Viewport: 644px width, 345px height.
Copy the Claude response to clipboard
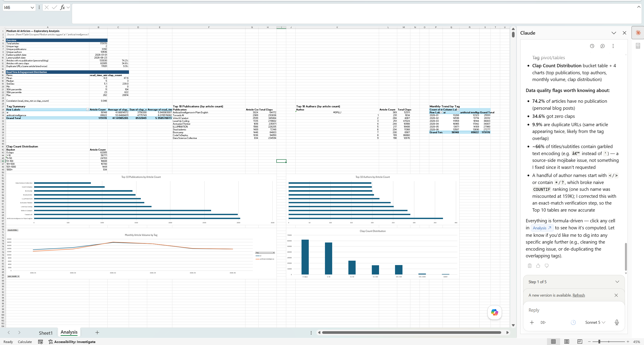[x=529, y=266]
